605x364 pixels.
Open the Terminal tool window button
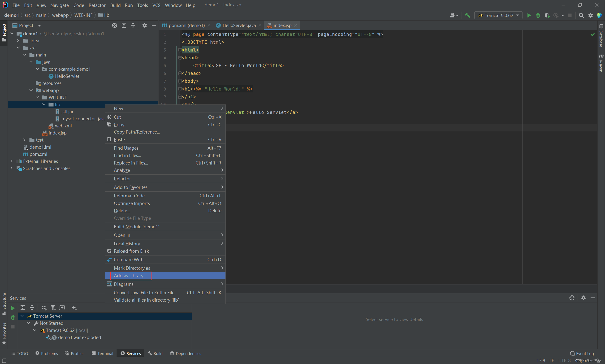click(x=102, y=353)
